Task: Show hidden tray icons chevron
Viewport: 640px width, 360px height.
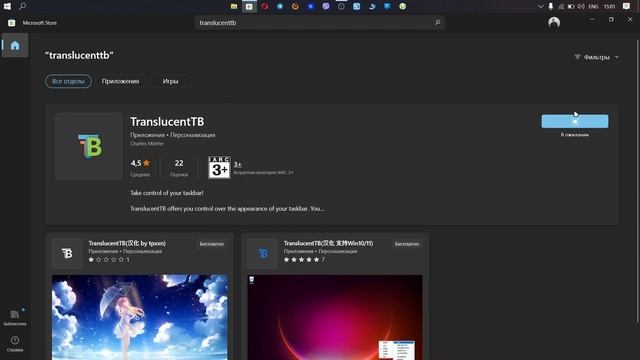Action: click(x=541, y=7)
